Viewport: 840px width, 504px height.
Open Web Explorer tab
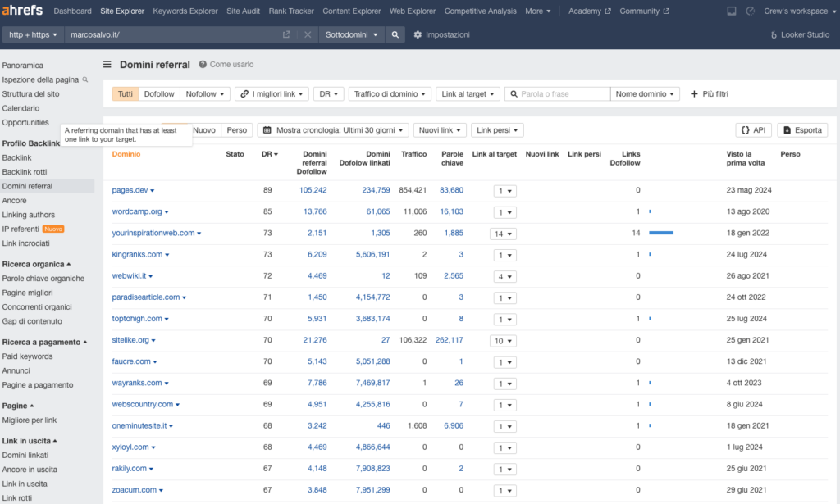coord(413,11)
